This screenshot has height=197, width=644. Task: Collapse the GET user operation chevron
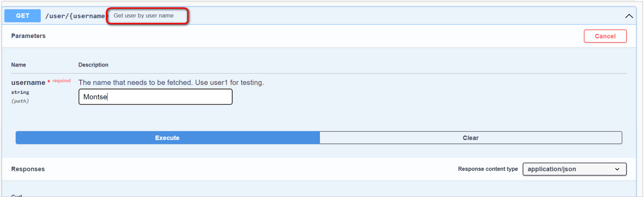click(x=629, y=16)
